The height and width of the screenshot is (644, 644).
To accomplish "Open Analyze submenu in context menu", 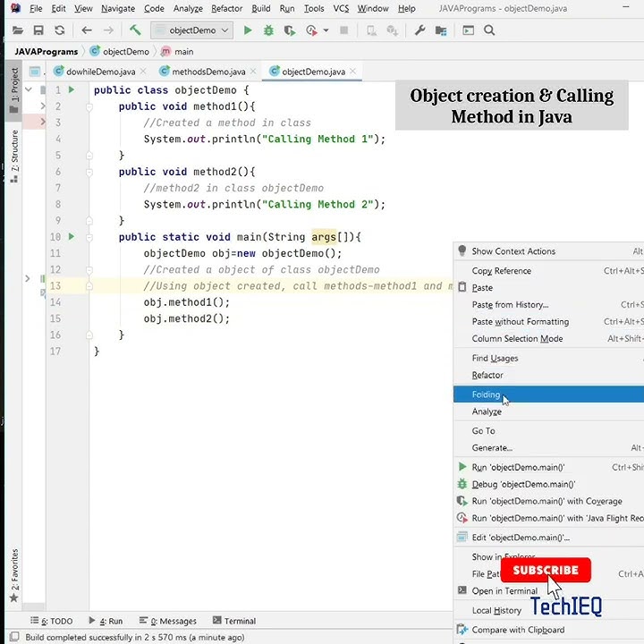I will pyautogui.click(x=548, y=411).
